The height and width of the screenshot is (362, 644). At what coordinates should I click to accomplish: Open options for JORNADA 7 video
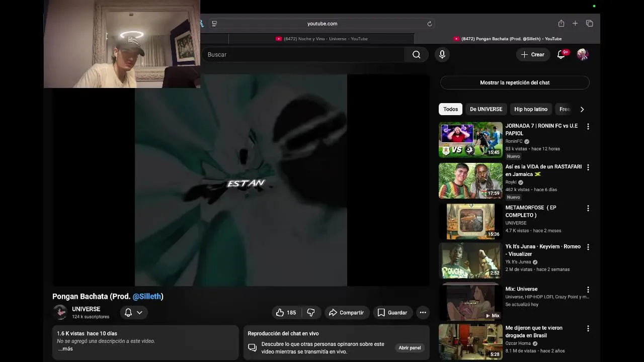click(x=588, y=127)
